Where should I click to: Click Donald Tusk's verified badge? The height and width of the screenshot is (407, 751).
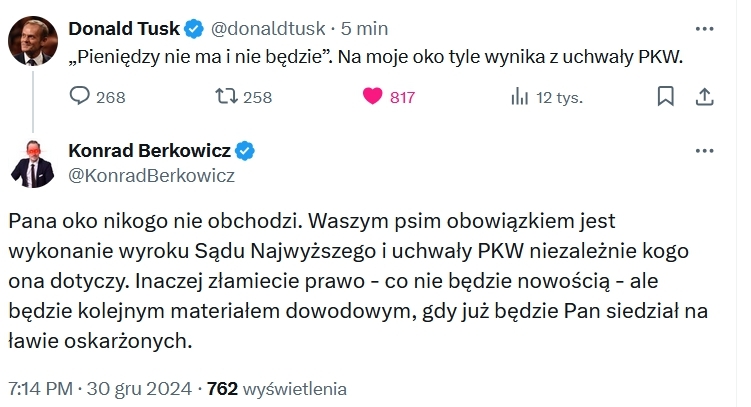point(194,30)
